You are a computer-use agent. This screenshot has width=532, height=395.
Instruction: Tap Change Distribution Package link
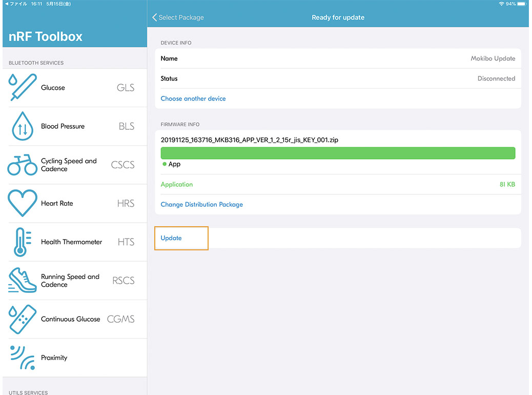(x=201, y=205)
